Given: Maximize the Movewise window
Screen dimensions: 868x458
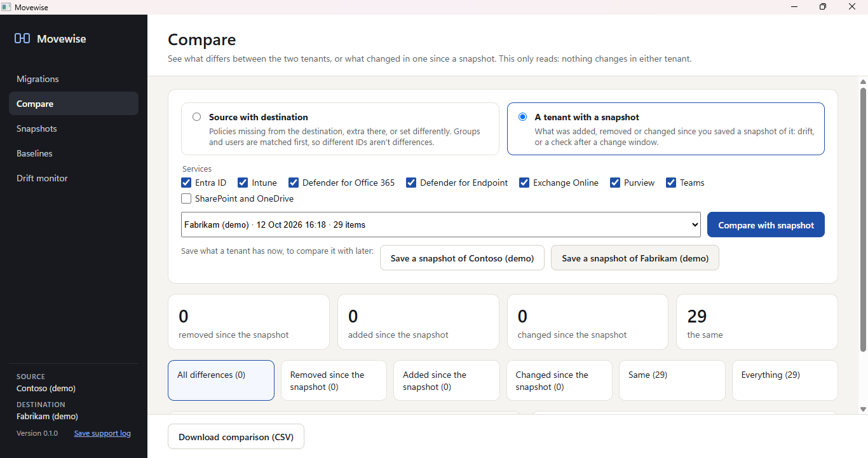Looking at the screenshot, I should point(823,7).
